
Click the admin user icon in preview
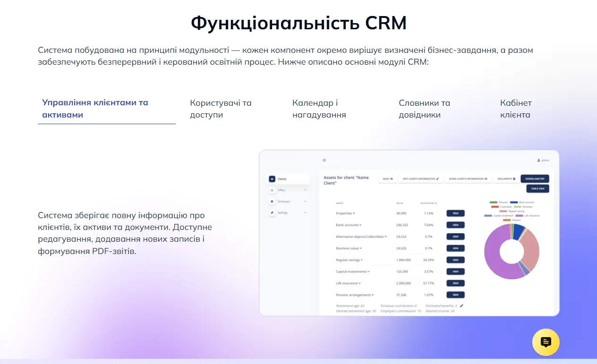pyautogui.click(x=538, y=161)
